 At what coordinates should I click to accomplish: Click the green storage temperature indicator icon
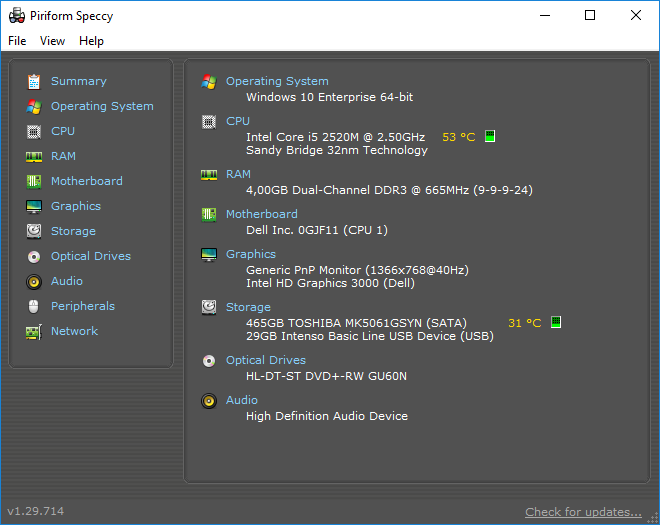pyautogui.click(x=556, y=322)
